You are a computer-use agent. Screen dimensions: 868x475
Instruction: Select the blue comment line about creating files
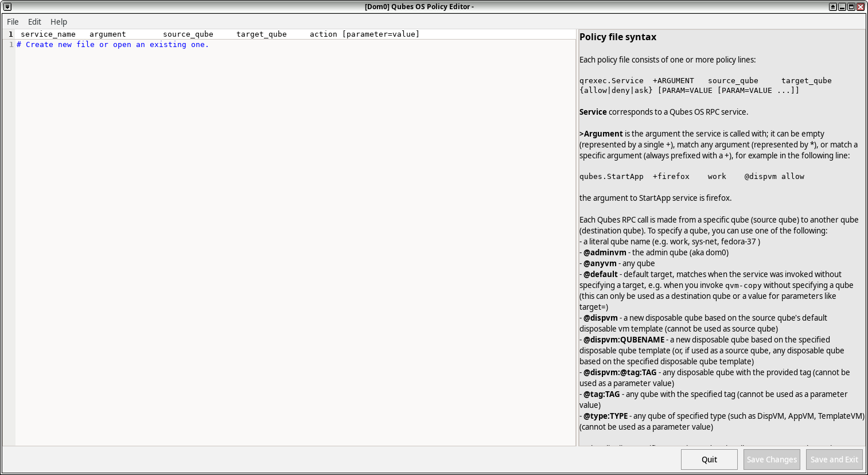112,44
